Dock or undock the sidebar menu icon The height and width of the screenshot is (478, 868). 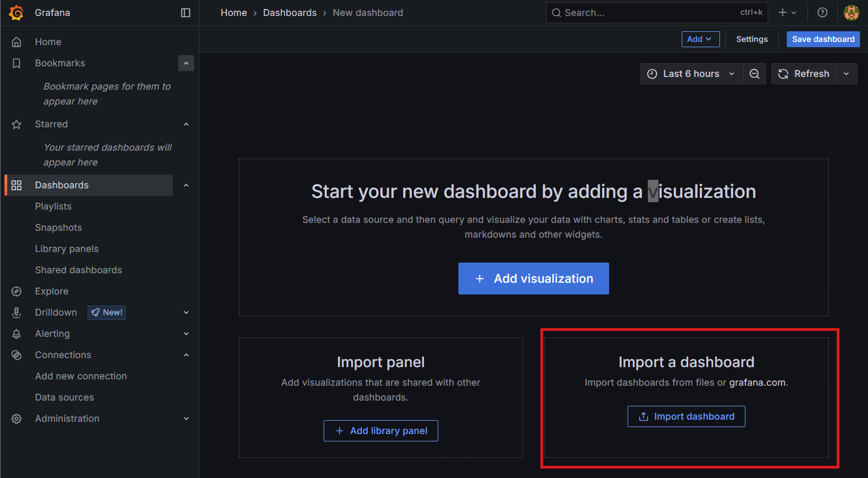186,13
